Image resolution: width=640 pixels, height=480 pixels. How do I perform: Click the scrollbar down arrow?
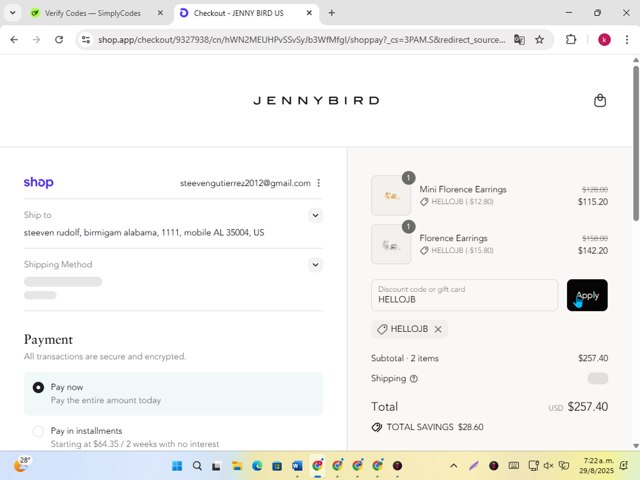point(636,446)
